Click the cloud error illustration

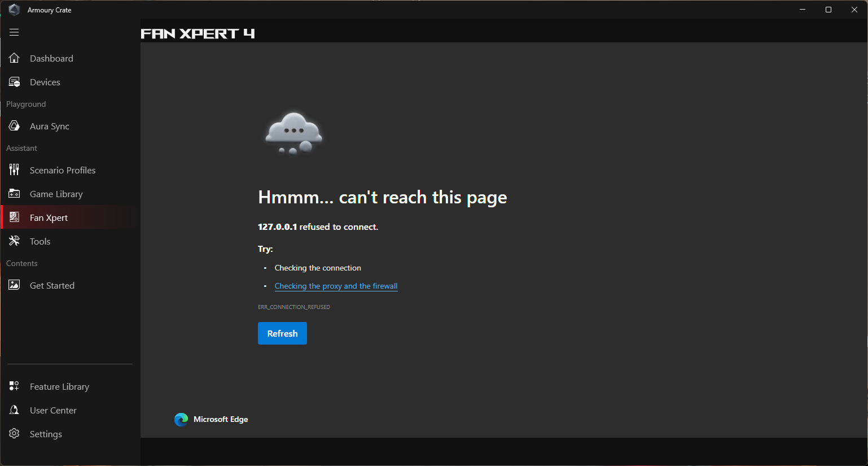(293, 133)
